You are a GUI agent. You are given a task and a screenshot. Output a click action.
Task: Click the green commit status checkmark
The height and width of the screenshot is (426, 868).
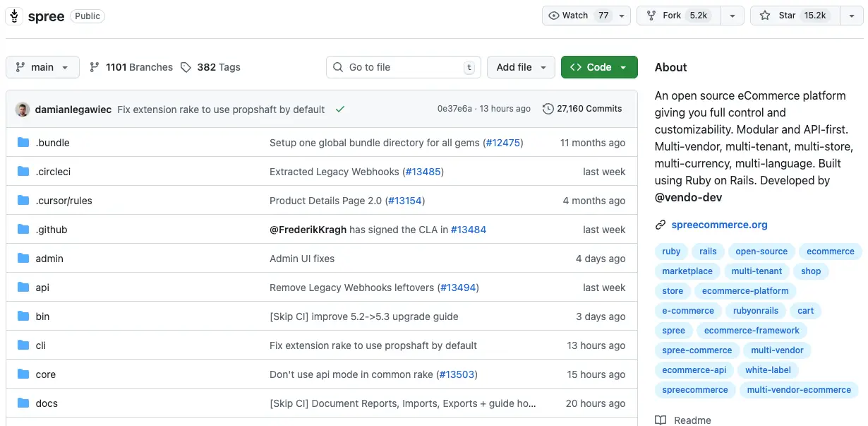(340, 110)
